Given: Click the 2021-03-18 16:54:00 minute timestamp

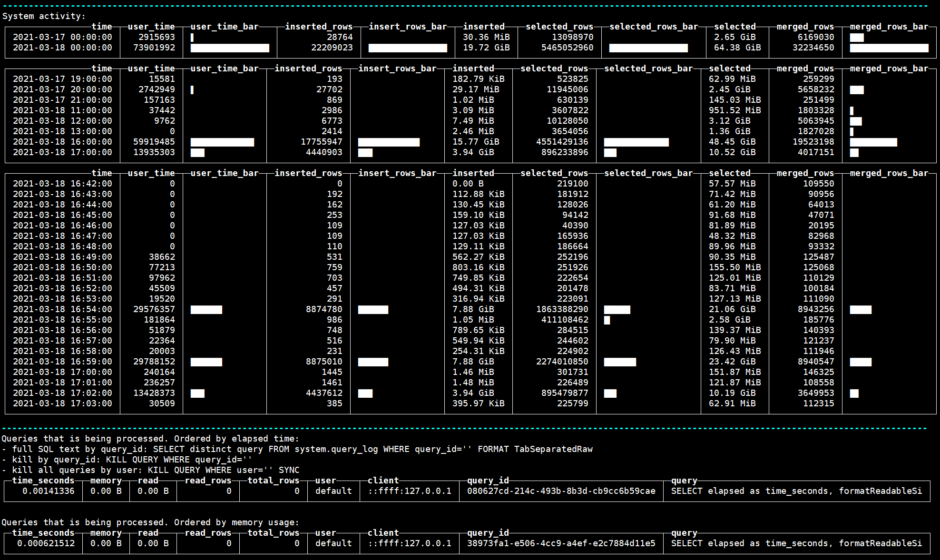Looking at the screenshot, I should [62, 309].
